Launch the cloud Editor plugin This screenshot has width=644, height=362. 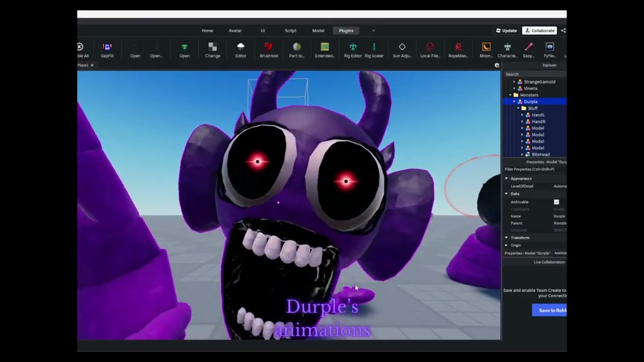tap(240, 50)
